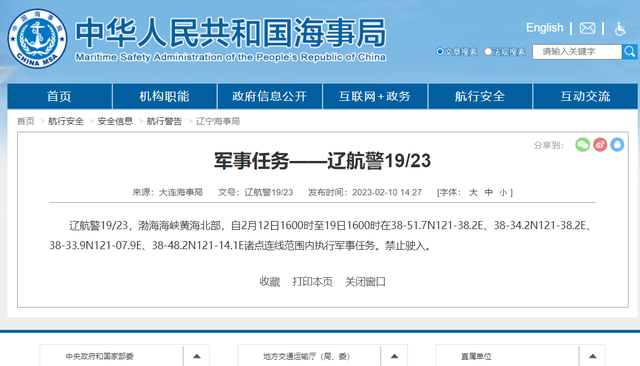Image resolution: width=640 pixels, height=366 pixels.
Task: Click the 关闭窗口 link
Action: coord(365,282)
